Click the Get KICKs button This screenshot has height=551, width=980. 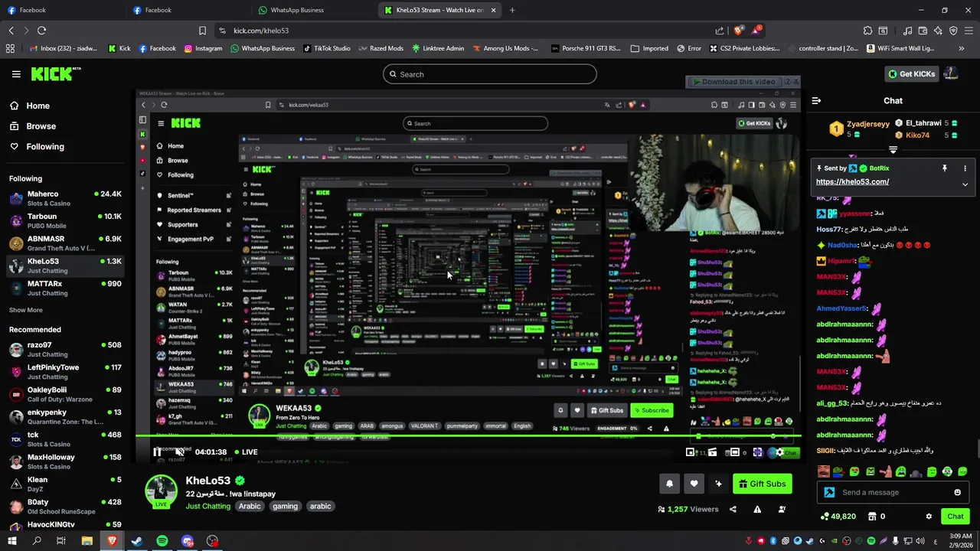(x=911, y=74)
